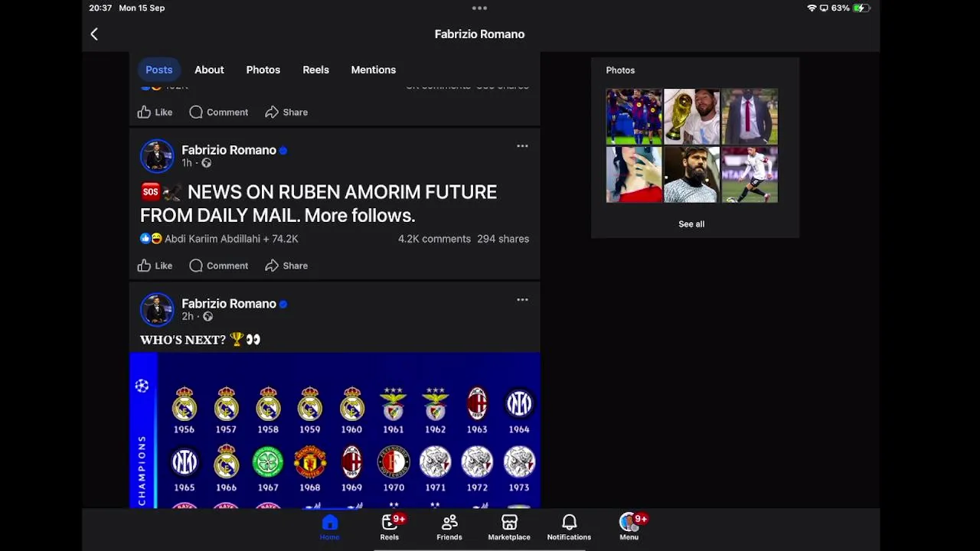This screenshot has width=980, height=551.
Task: Open See all photos link
Action: 691,224
